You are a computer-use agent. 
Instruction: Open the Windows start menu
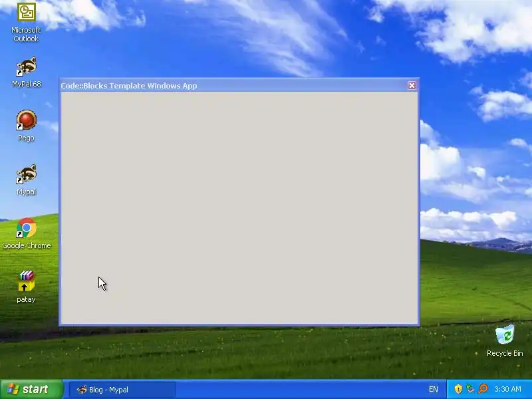pyautogui.click(x=31, y=389)
